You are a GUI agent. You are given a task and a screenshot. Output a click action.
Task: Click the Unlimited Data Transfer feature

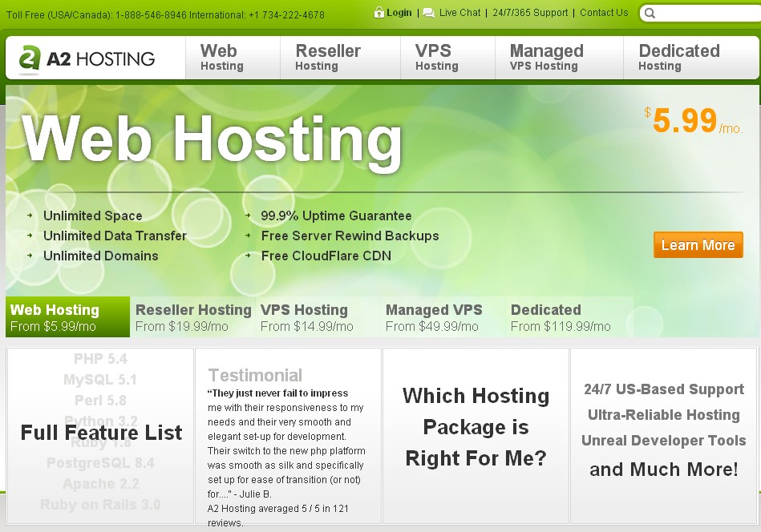point(115,236)
